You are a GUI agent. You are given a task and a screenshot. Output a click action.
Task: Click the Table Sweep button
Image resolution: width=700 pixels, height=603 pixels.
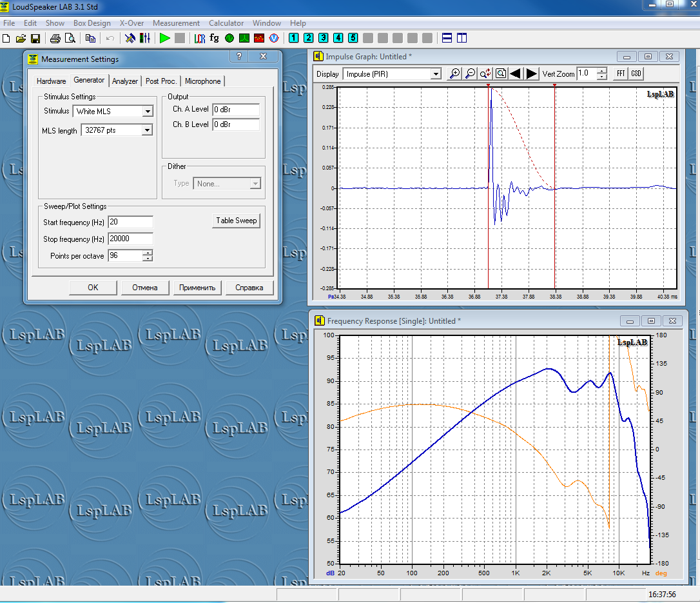236,221
